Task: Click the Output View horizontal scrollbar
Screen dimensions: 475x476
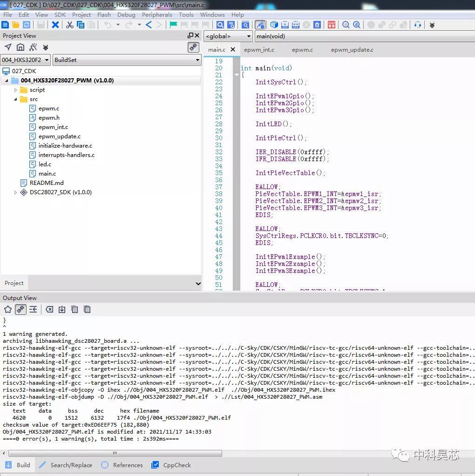Action: [115, 453]
